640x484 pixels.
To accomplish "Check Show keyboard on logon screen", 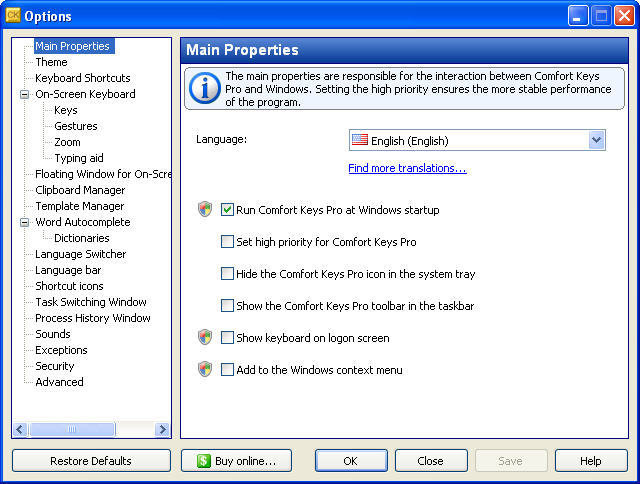I will (x=227, y=337).
